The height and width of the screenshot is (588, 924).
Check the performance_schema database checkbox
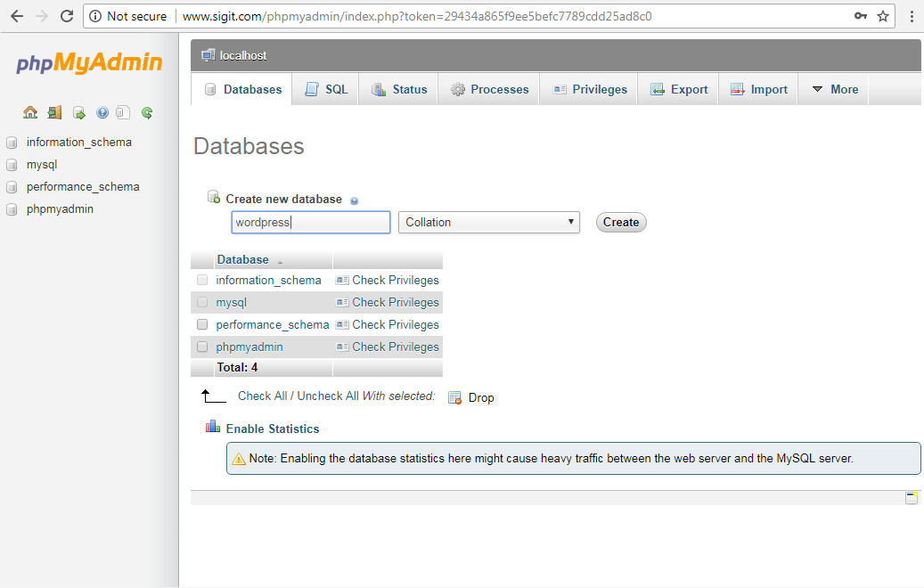(x=202, y=324)
